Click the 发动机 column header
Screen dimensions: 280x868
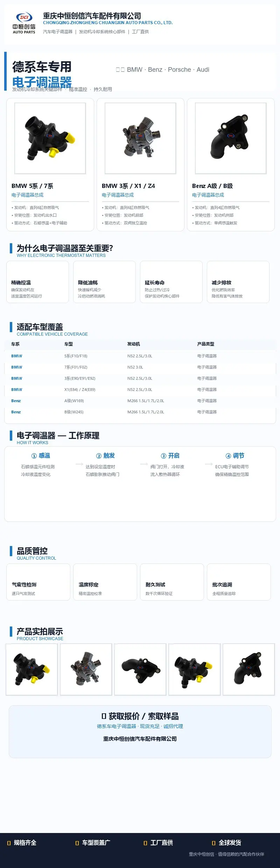(x=134, y=344)
